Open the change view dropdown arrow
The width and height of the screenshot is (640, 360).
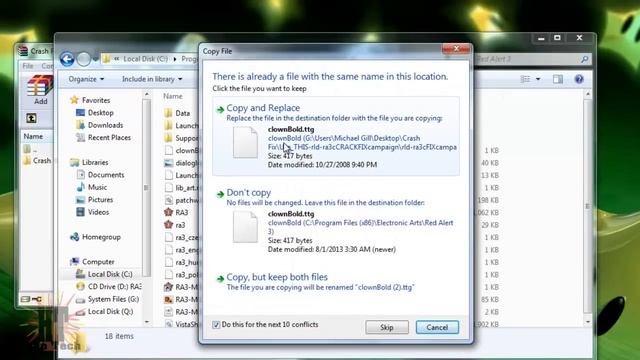[538, 79]
